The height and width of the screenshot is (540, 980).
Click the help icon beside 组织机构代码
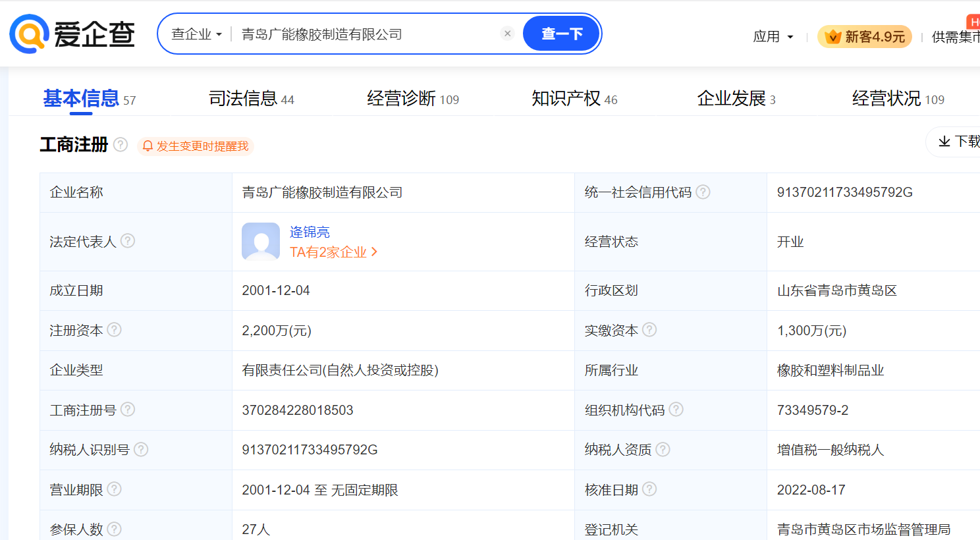pos(676,409)
